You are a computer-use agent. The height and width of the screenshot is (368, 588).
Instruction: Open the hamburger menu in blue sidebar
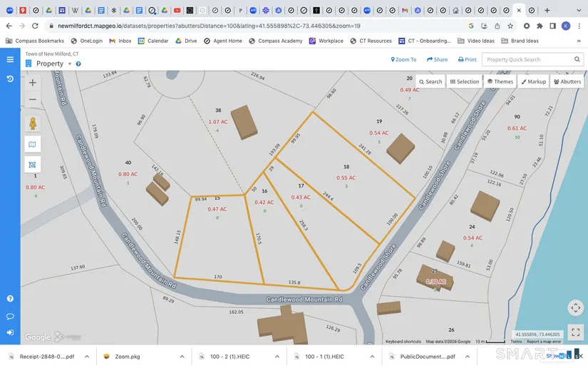pyautogui.click(x=10, y=59)
